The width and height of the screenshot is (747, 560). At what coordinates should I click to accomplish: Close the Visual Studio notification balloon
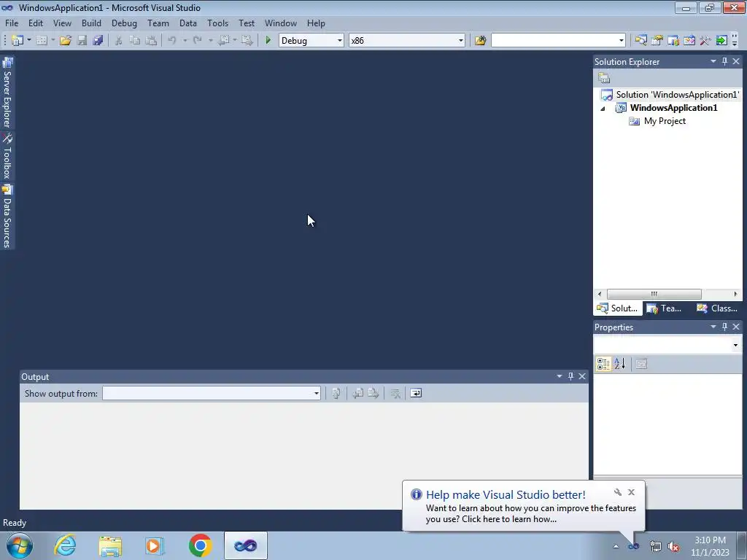[x=631, y=492]
